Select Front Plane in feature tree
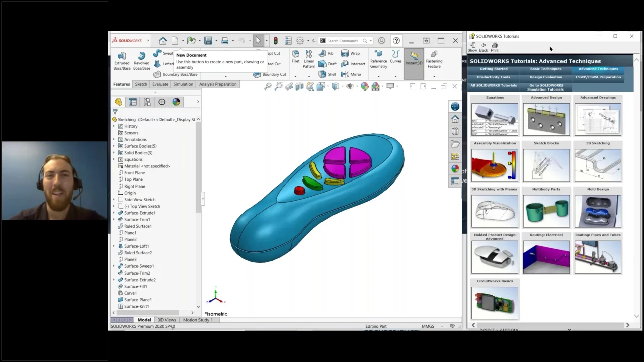The image size is (644, 362). tap(134, 173)
